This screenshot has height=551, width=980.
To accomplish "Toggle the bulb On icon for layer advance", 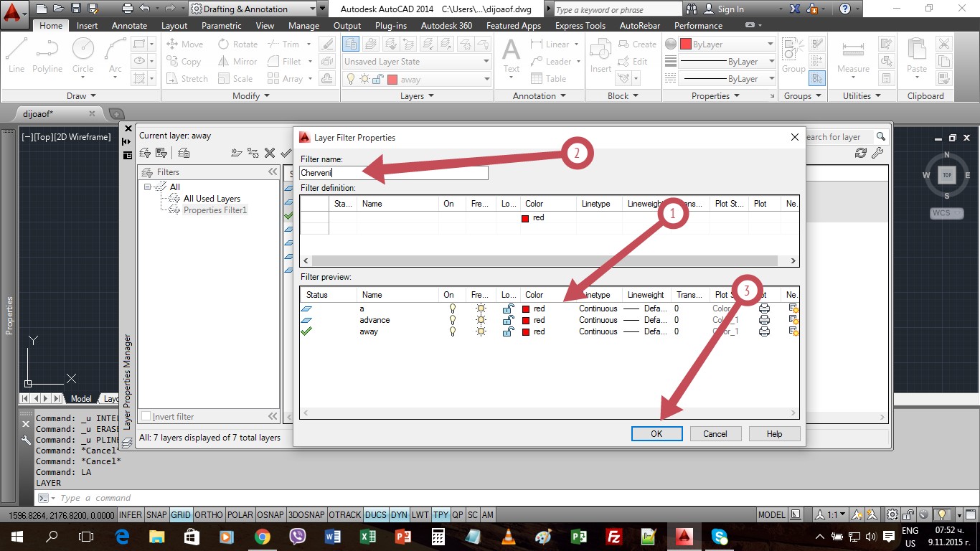I will coord(452,320).
